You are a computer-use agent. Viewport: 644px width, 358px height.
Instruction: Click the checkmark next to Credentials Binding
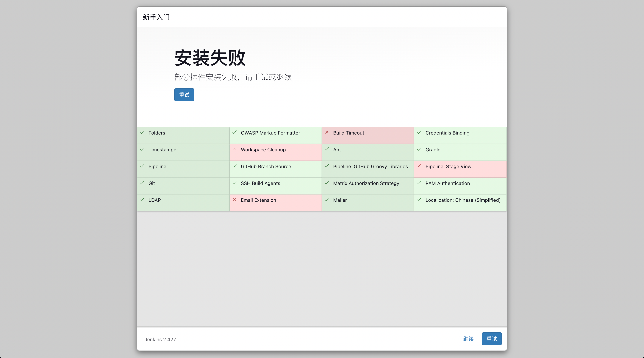419,132
